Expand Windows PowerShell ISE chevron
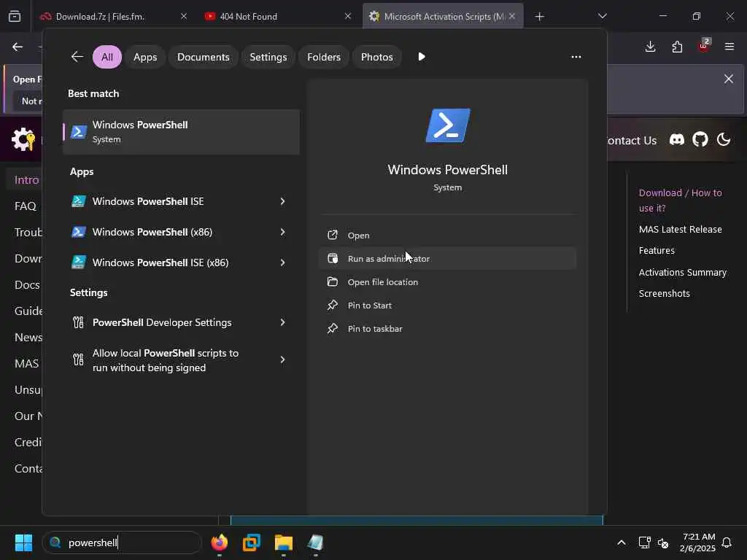747x560 pixels. pos(282,201)
